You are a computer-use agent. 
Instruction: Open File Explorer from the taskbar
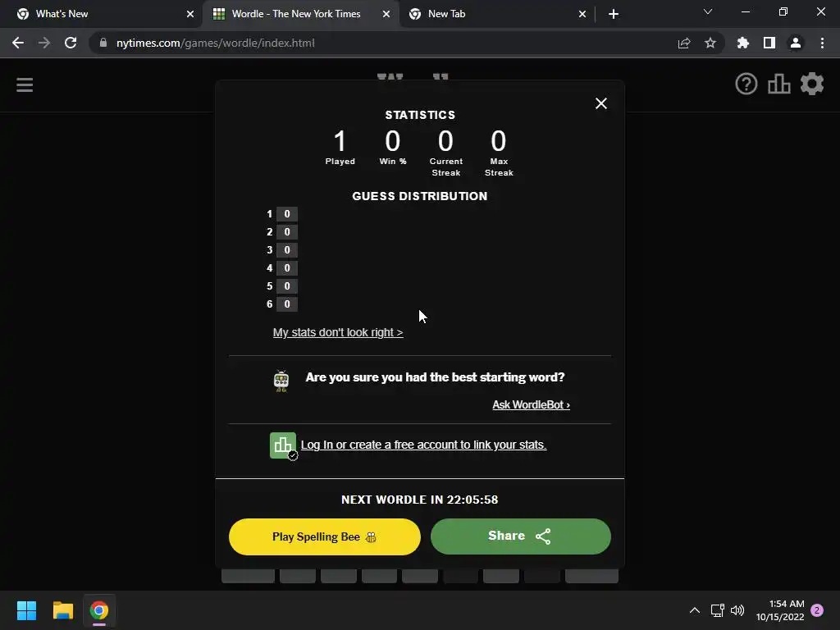(62, 610)
